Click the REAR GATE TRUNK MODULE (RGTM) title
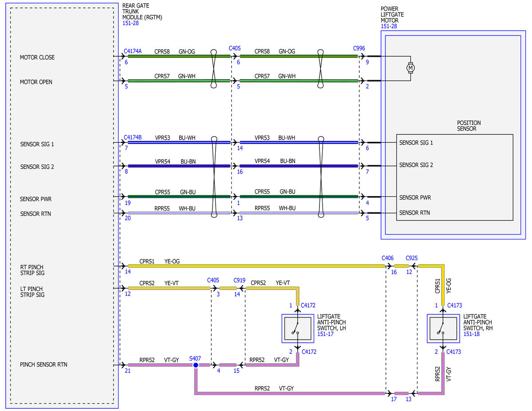The width and height of the screenshot is (532, 411). (x=142, y=12)
